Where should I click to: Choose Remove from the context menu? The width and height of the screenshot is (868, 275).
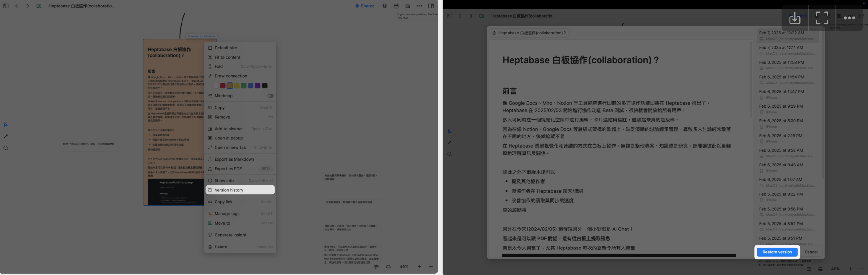[240, 117]
